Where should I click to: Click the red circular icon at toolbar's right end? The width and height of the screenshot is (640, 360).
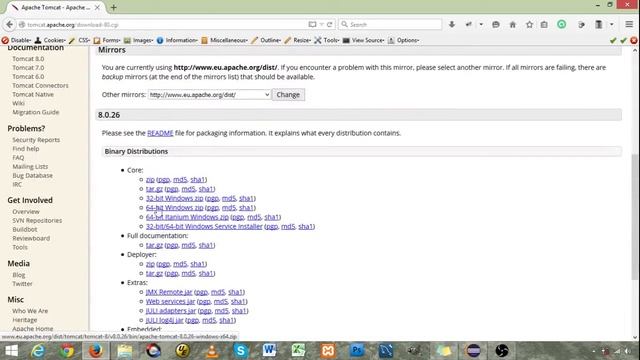[x=633, y=40]
